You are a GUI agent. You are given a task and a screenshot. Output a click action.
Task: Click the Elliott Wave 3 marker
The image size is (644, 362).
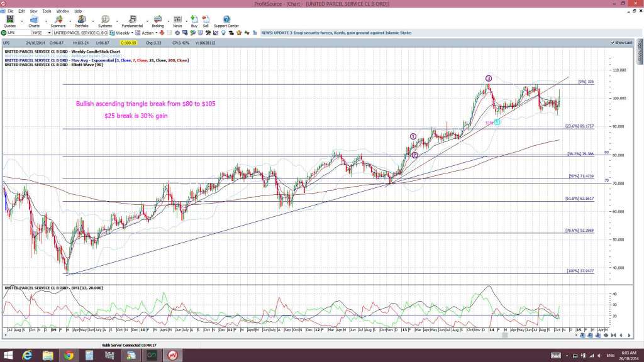click(x=488, y=79)
